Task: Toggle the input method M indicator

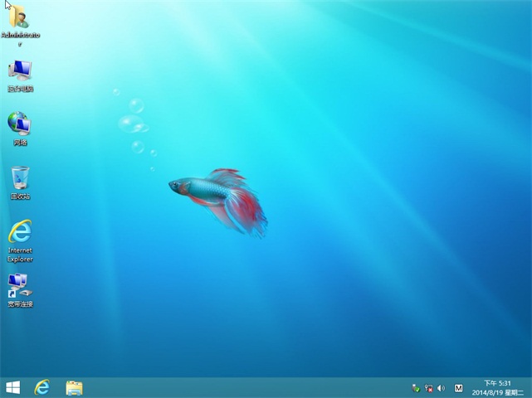Action: tap(459, 388)
